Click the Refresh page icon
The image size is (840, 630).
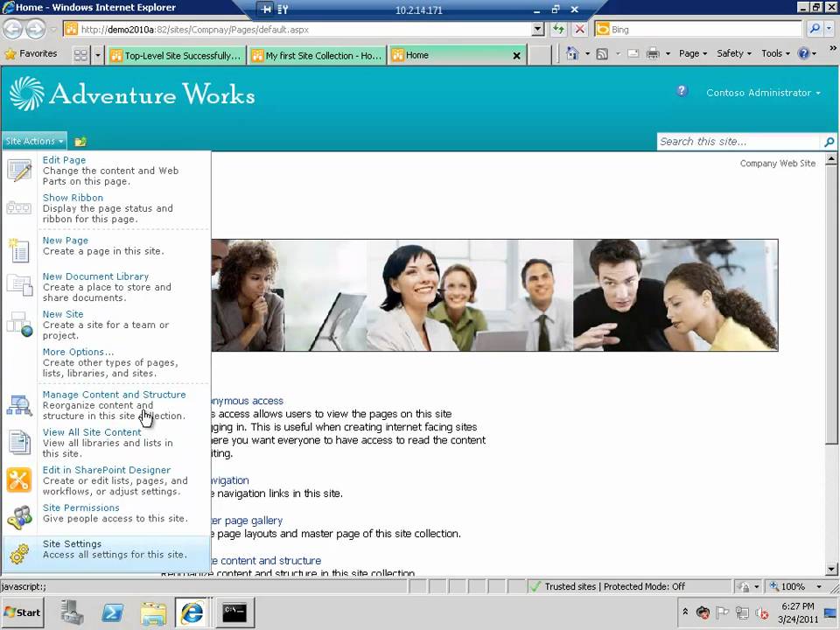(559, 29)
